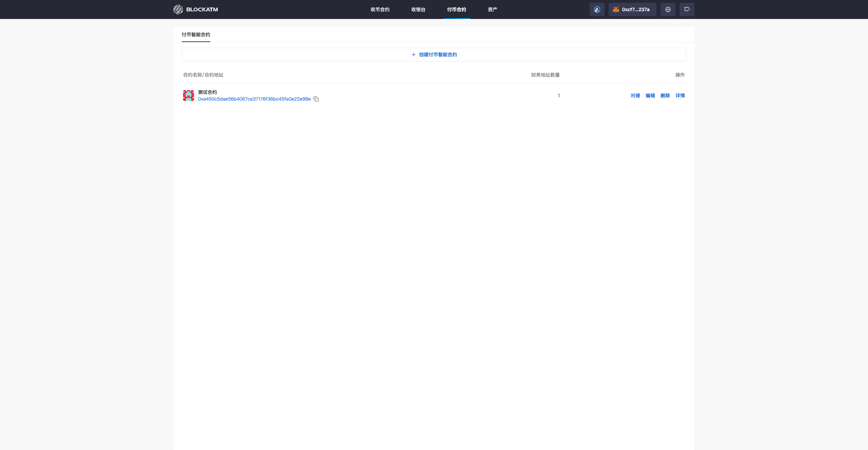
Task: Select the 付币合约 navigation item
Action: (x=456, y=9)
